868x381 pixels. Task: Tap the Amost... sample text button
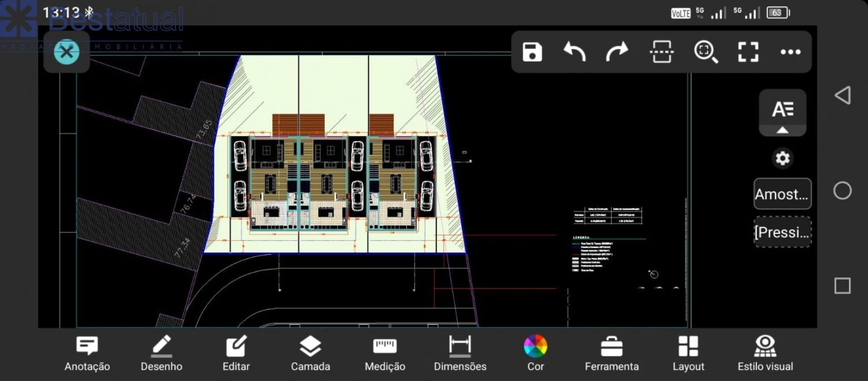point(782,194)
